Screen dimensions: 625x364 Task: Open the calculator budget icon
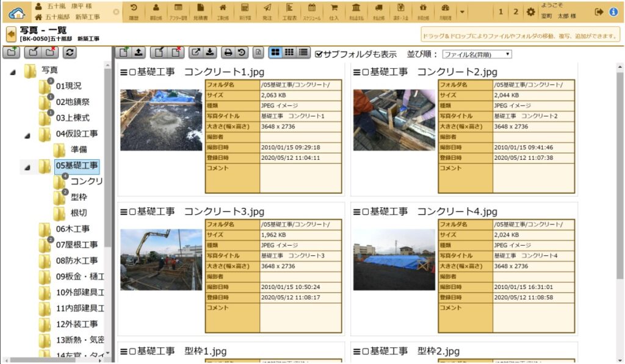[245, 12]
